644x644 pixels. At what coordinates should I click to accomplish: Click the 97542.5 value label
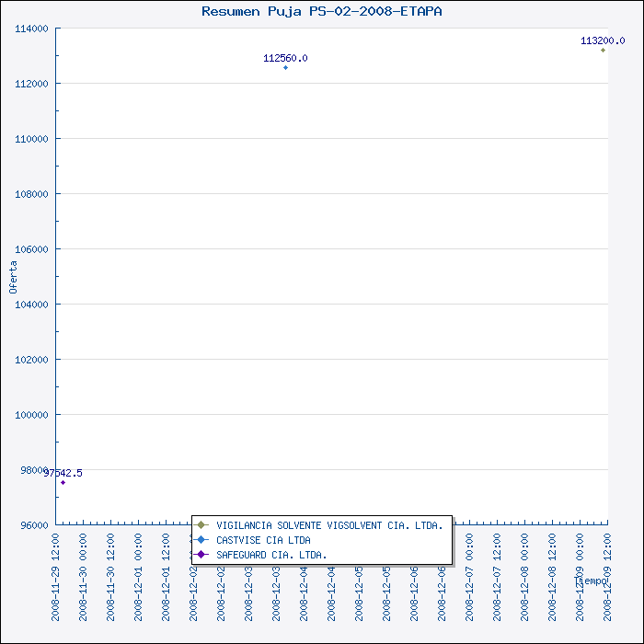point(63,473)
